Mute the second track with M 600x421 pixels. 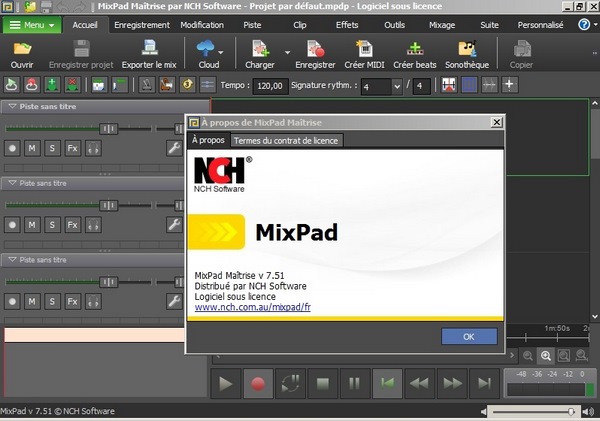32,225
